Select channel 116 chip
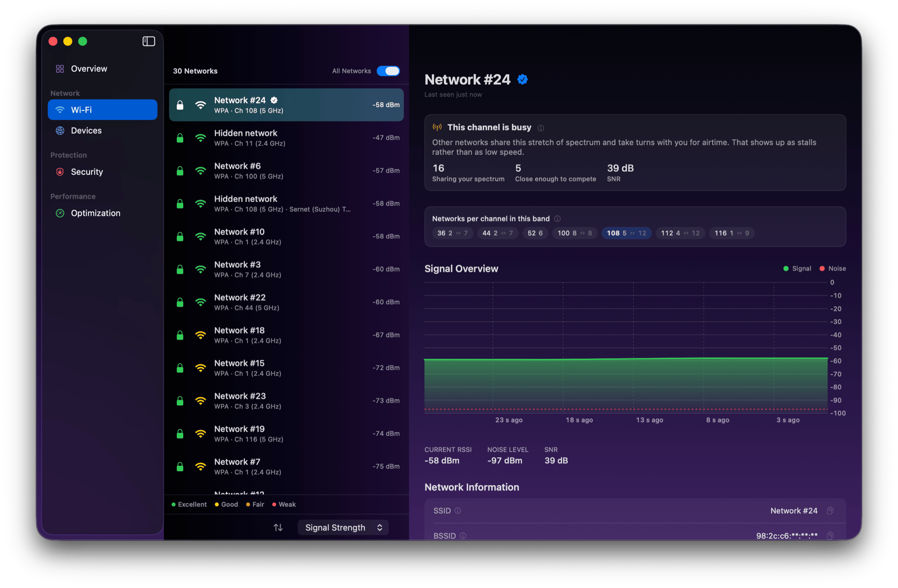 click(x=732, y=233)
